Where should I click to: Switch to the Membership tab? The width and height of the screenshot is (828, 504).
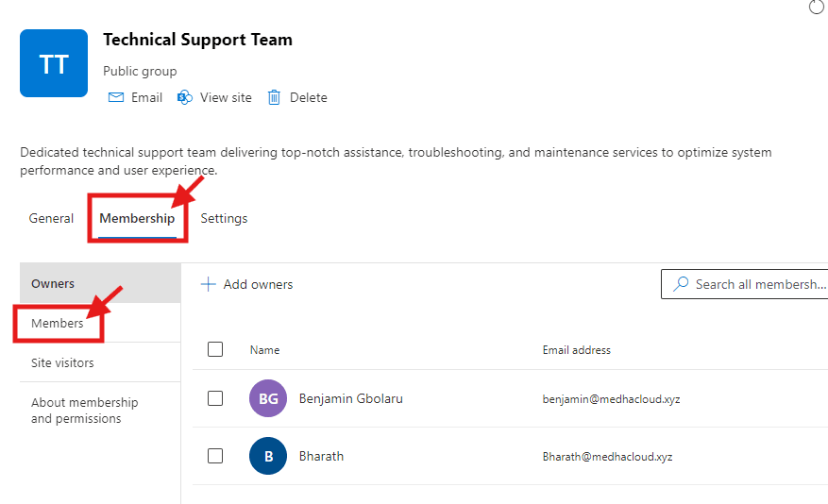point(137,218)
